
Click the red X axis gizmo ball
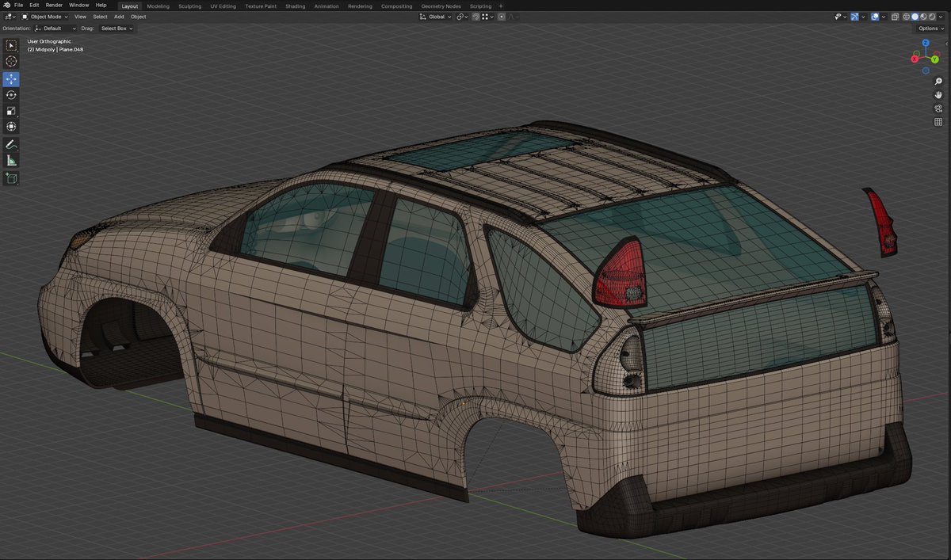tap(915, 59)
